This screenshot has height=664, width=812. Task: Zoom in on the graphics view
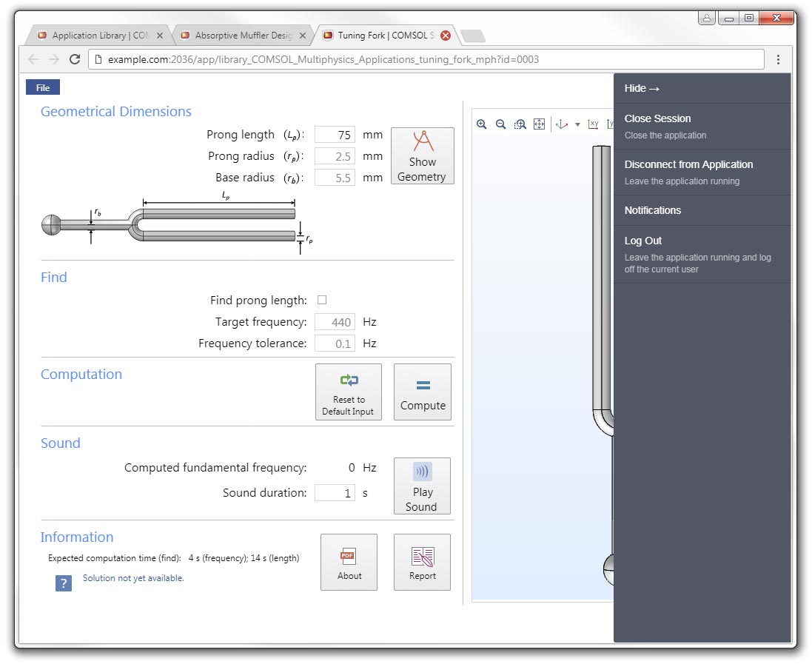pyautogui.click(x=482, y=124)
